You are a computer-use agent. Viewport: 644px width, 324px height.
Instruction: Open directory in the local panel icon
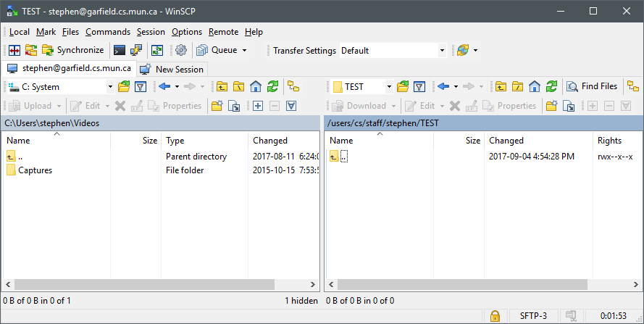[123, 86]
